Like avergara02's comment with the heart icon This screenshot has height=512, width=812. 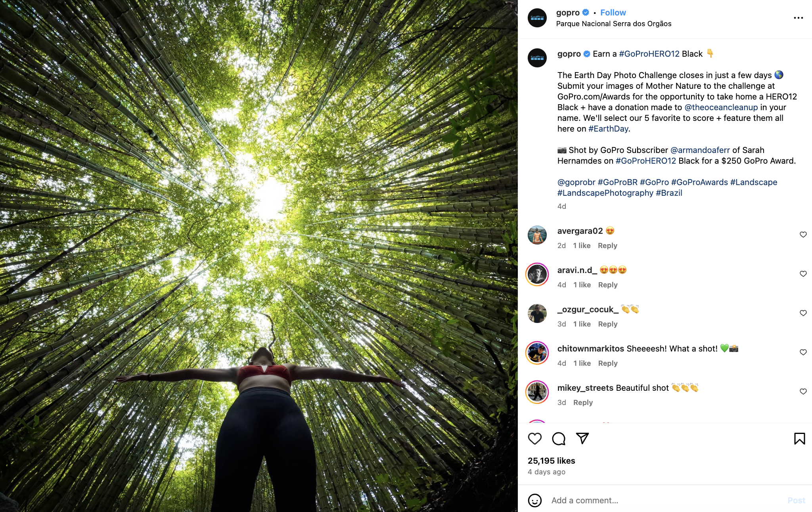[x=802, y=235]
